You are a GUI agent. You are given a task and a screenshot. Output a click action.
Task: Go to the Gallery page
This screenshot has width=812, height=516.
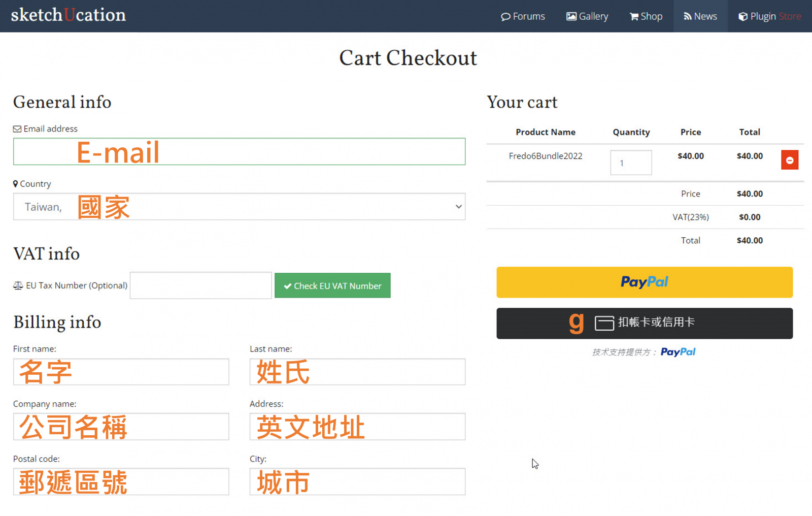pyautogui.click(x=587, y=16)
